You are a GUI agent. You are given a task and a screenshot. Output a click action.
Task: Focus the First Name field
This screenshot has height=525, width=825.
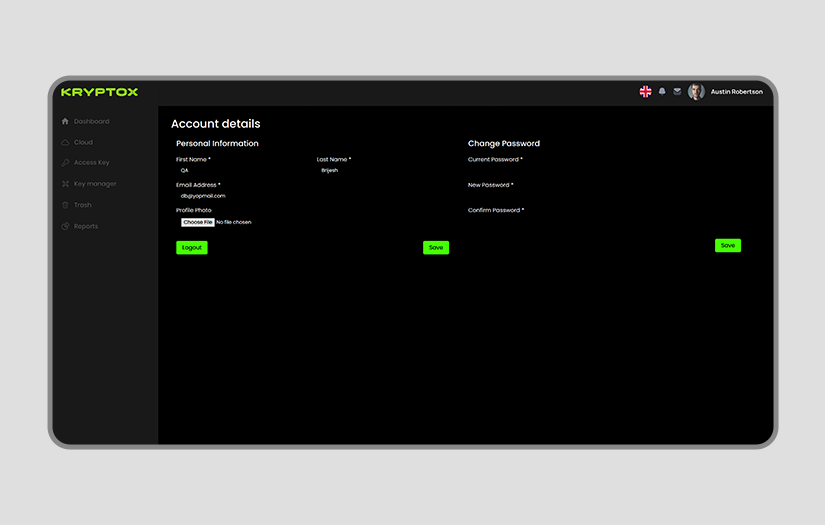coord(242,170)
